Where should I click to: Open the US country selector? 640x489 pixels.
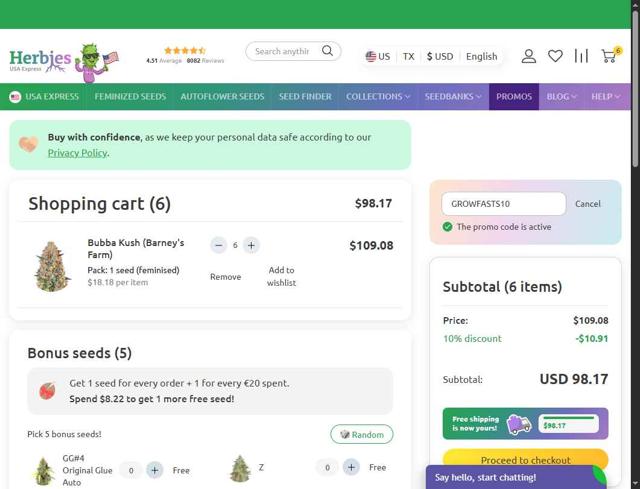click(x=378, y=56)
